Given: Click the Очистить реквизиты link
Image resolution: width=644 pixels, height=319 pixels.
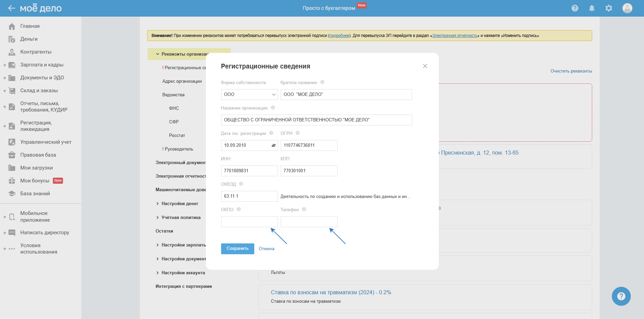Looking at the screenshot, I should tap(571, 71).
